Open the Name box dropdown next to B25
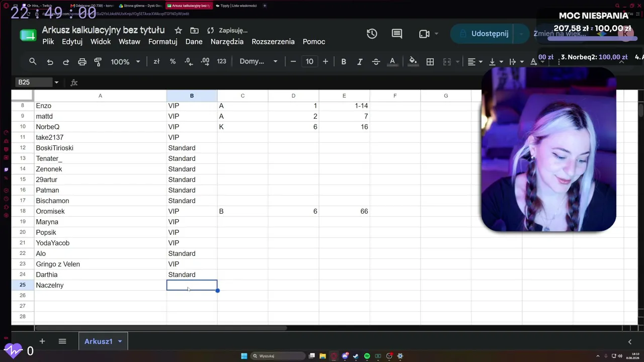The image size is (644, 362). click(x=56, y=82)
